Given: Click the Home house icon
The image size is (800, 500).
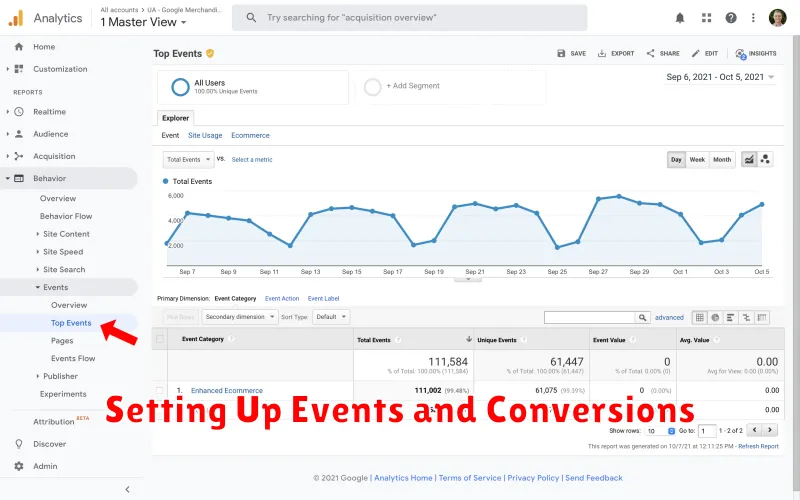Looking at the screenshot, I should point(19,46).
